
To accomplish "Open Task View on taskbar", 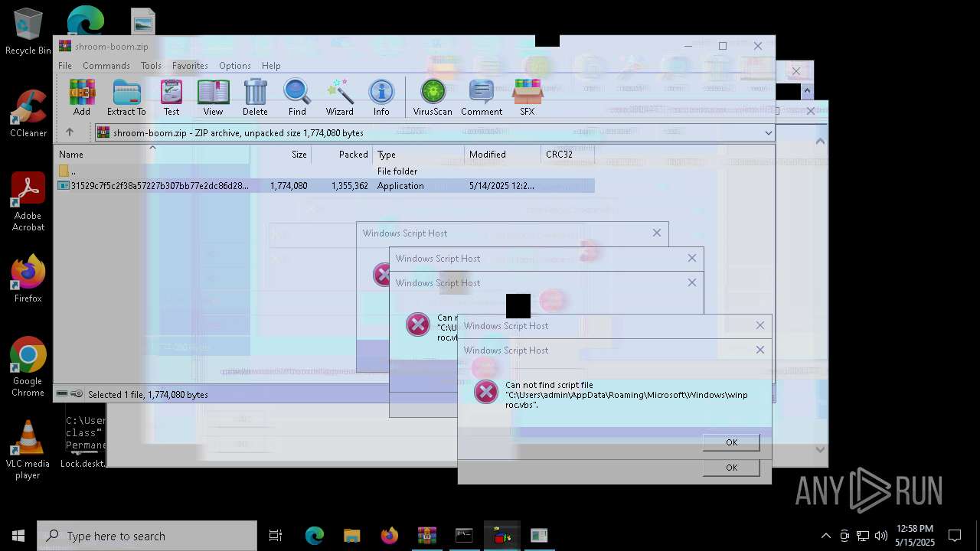I will (276, 536).
